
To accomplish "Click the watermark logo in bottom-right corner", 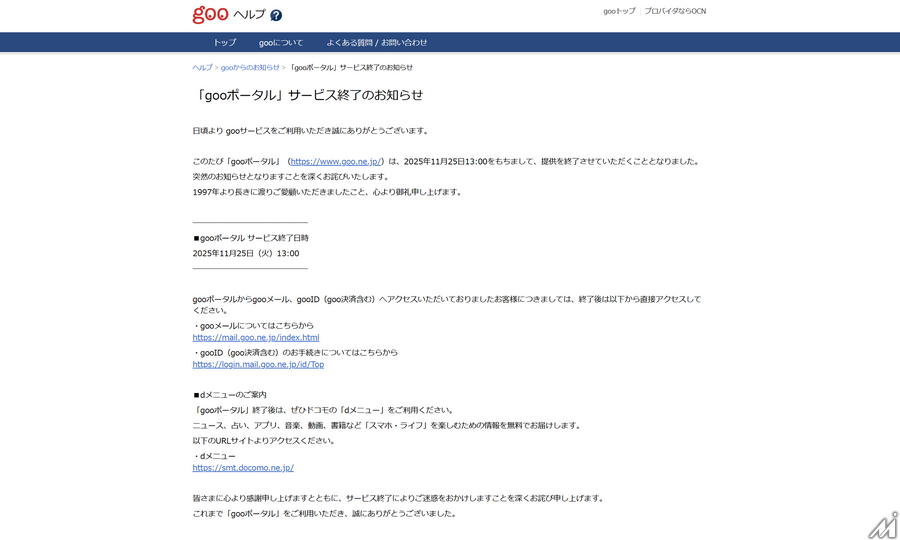I will 880,522.
